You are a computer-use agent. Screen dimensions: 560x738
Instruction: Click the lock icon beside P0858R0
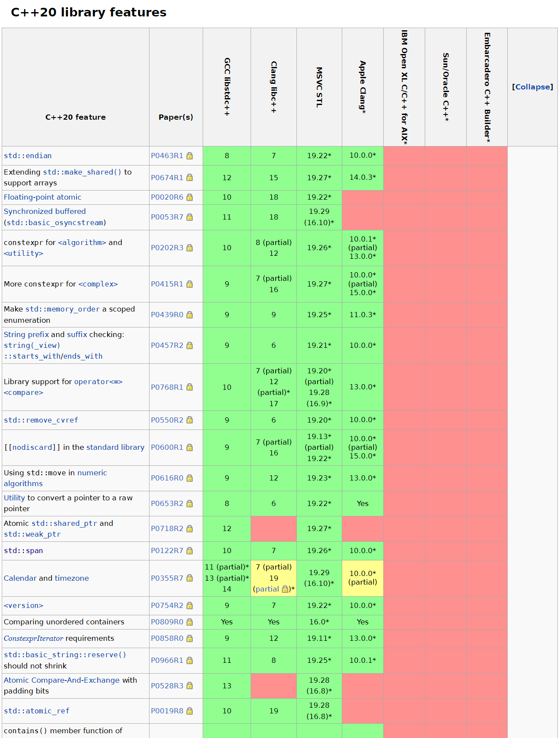pyautogui.click(x=189, y=639)
